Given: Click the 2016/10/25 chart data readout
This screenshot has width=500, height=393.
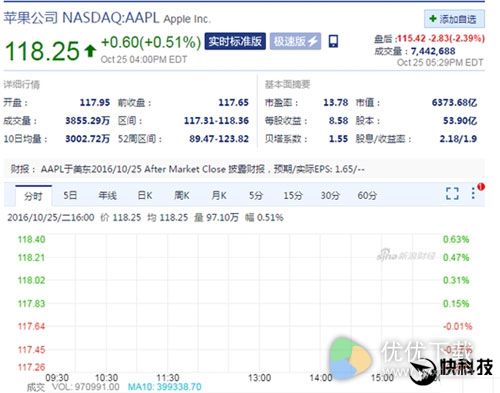Looking at the screenshot, I should click(145, 218).
